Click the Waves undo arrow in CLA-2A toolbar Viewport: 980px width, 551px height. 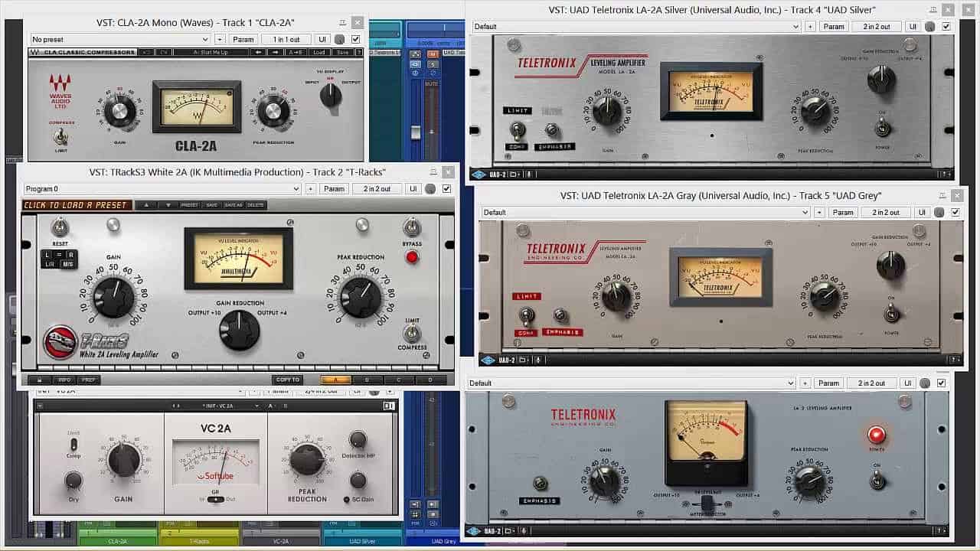point(147,52)
